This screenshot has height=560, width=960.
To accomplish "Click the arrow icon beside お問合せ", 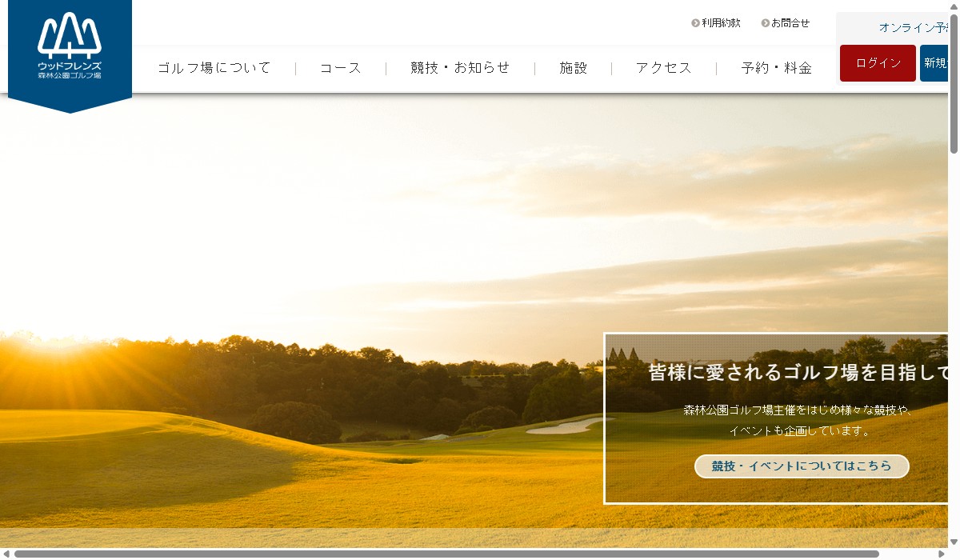I will (x=766, y=23).
